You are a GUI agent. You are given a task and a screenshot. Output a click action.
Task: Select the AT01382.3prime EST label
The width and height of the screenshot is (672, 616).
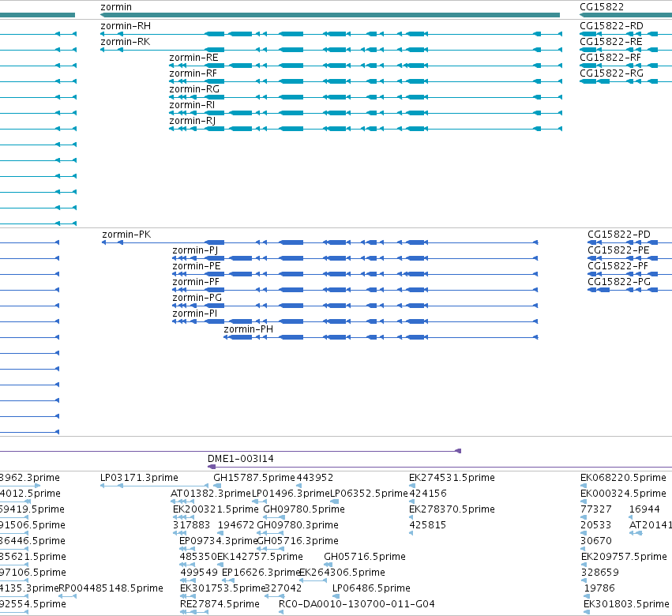tap(210, 494)
